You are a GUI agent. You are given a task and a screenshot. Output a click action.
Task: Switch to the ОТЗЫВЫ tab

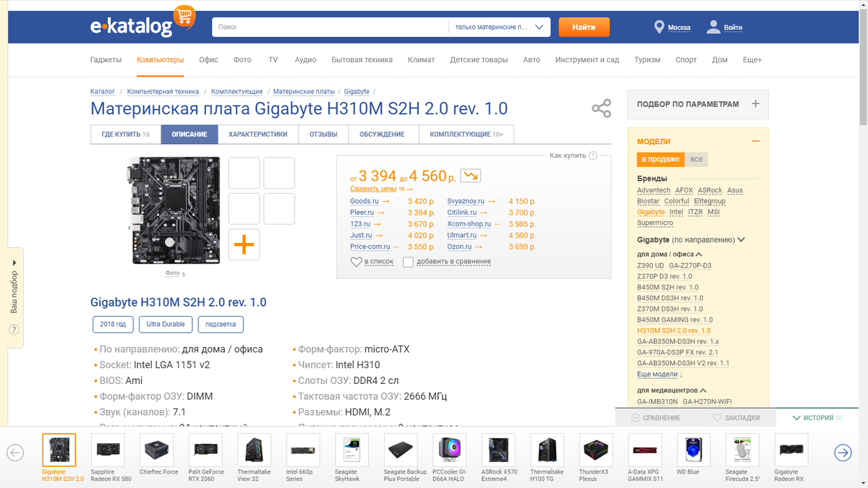click(x=323, y=134)
